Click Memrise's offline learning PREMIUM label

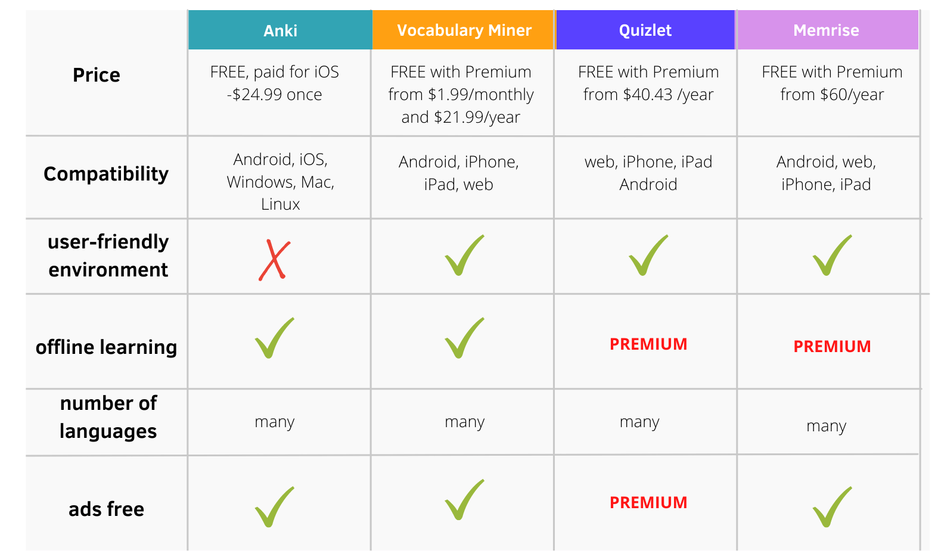(832, 347)
